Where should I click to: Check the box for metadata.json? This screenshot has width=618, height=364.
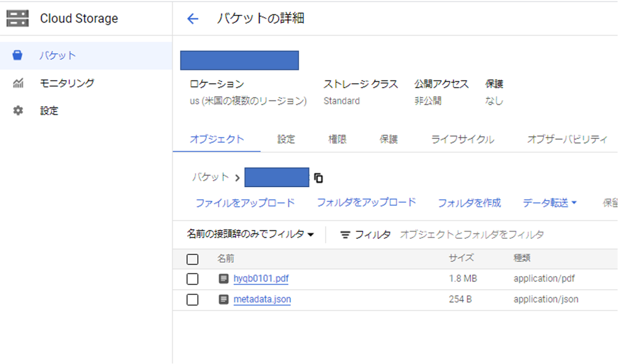[x=193, y=299]
